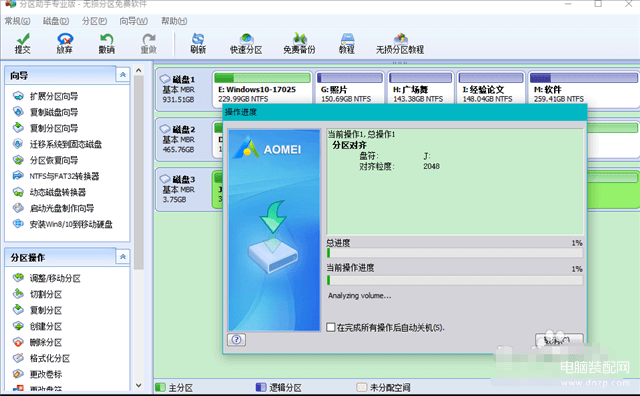640x396 pixels.
Task: Select 复制分区 operation
Action: click(x=37, y=310)
